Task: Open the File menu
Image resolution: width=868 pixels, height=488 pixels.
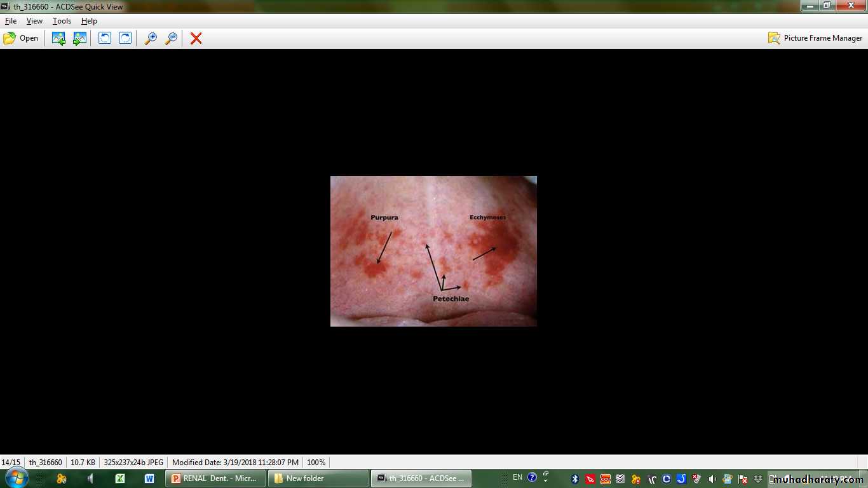Action: [x=11, y=21]
